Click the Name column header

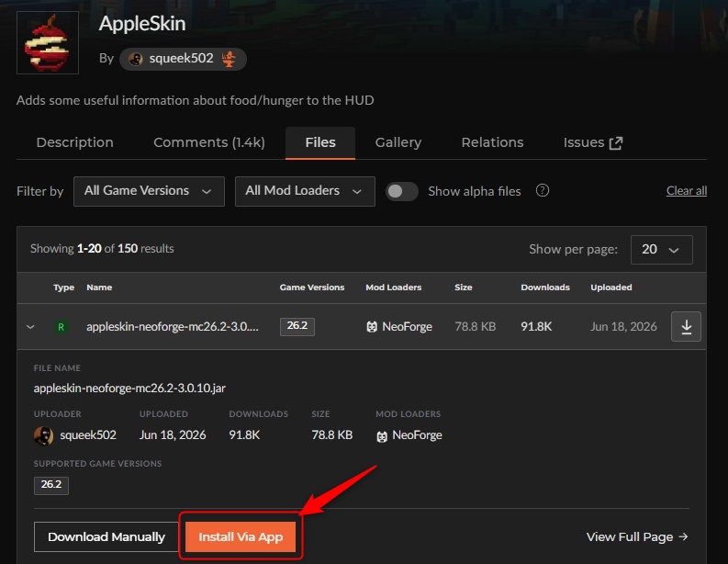tap(99, 288)
